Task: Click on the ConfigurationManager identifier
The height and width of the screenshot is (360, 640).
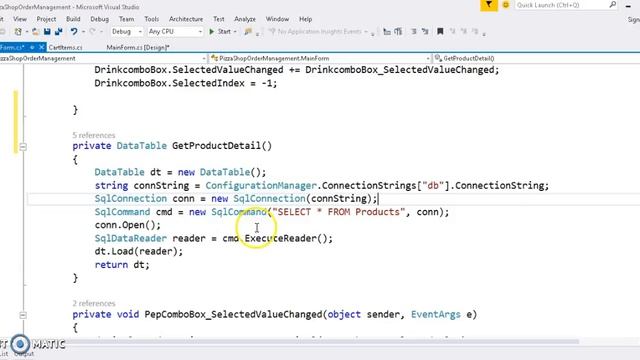Action: [261, 186]
